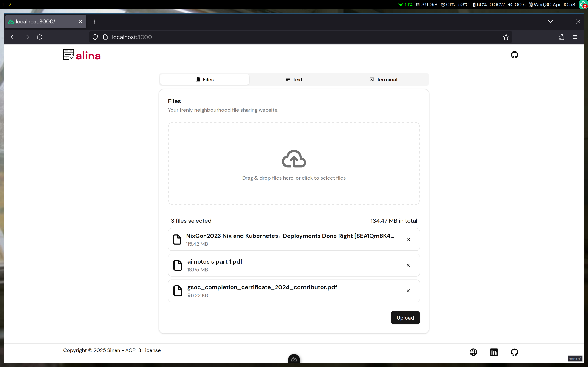Remove ai notes s part 1.pdf file
The height and width of the screenshot is (367, 588).
(x=408, y=265)
